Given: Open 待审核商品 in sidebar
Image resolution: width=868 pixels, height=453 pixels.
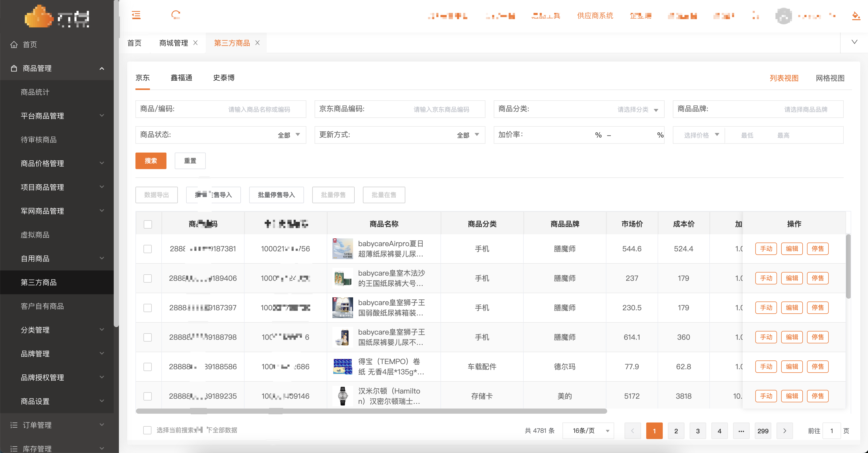Looking at the screenshot, I should [x=39, y=140].
